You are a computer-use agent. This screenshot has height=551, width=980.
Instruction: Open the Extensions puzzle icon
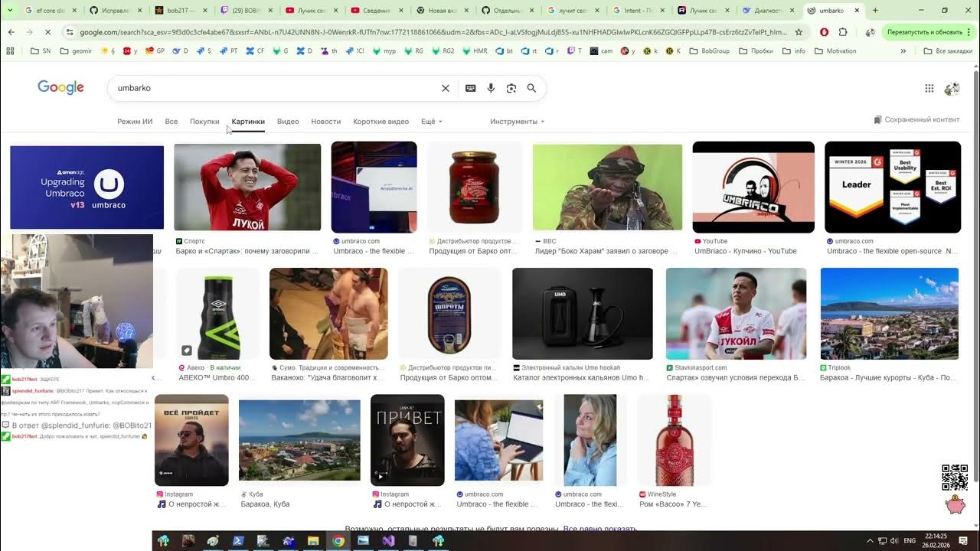coord(843,32)
